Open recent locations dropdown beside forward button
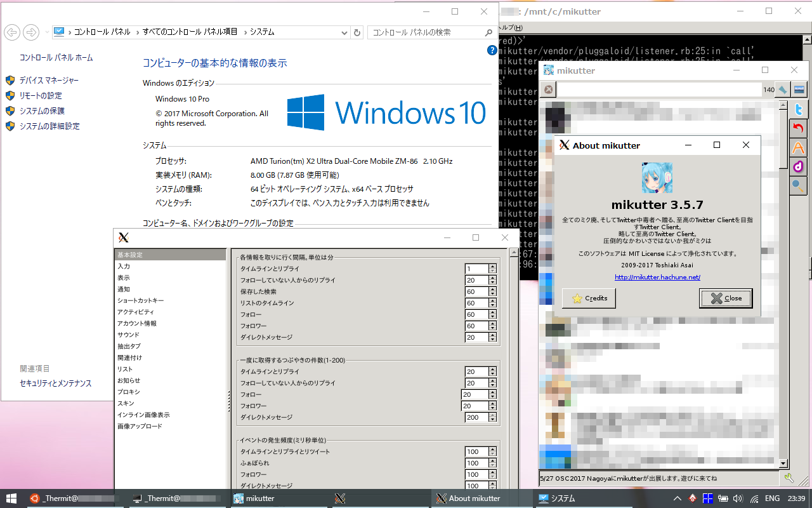The image size is (812, 508). point(46,32)
